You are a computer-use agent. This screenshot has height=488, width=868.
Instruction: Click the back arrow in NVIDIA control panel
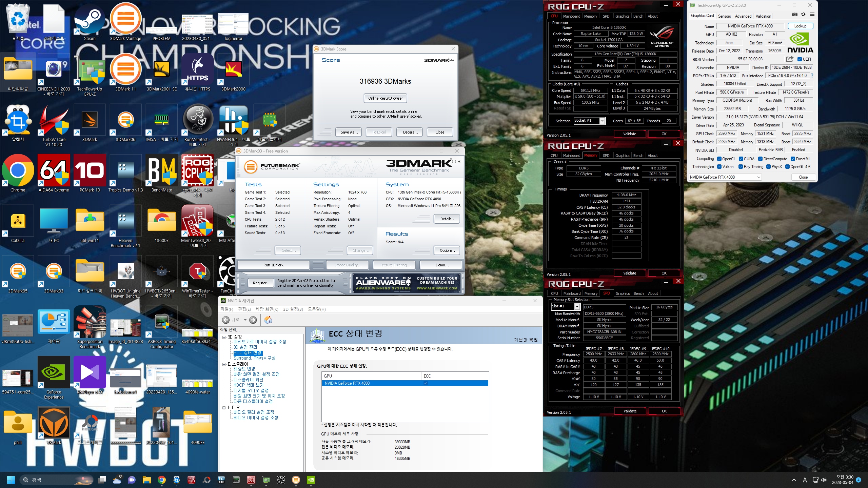(226, 320)
